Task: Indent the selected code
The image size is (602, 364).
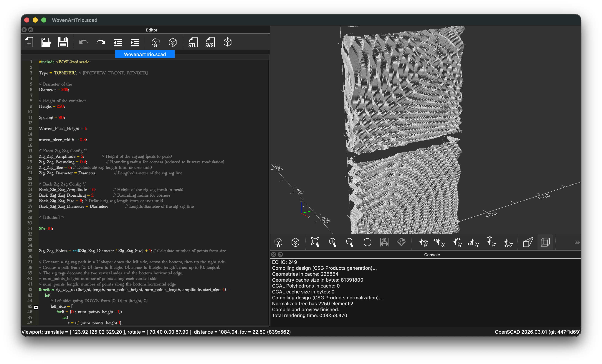Action: [x=135, y=42]
